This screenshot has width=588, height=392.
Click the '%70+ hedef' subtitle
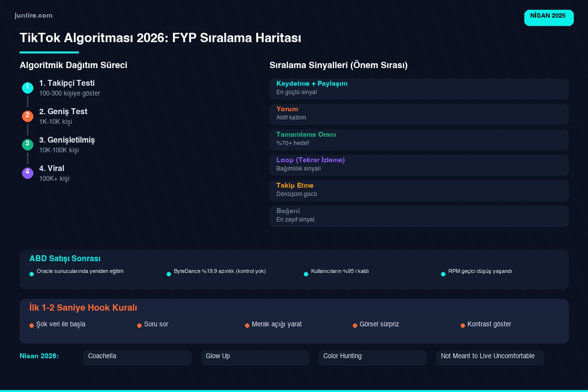click(293, 143)
